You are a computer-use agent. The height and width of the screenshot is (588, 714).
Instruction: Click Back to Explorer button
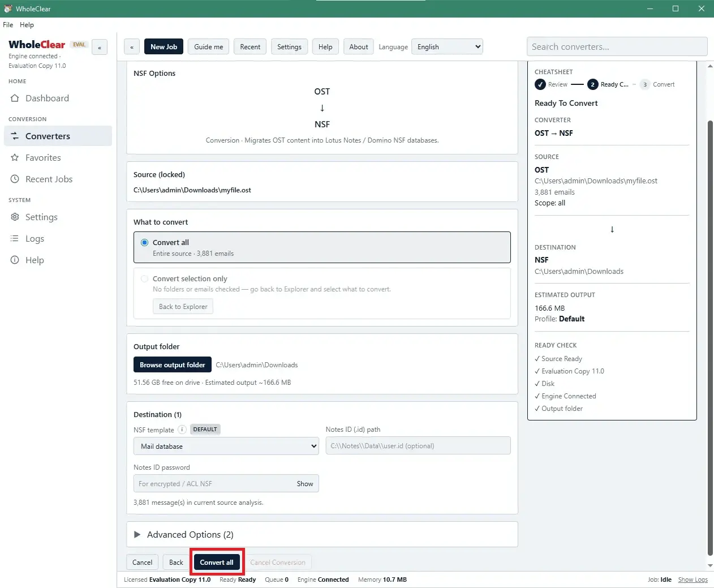183,307
